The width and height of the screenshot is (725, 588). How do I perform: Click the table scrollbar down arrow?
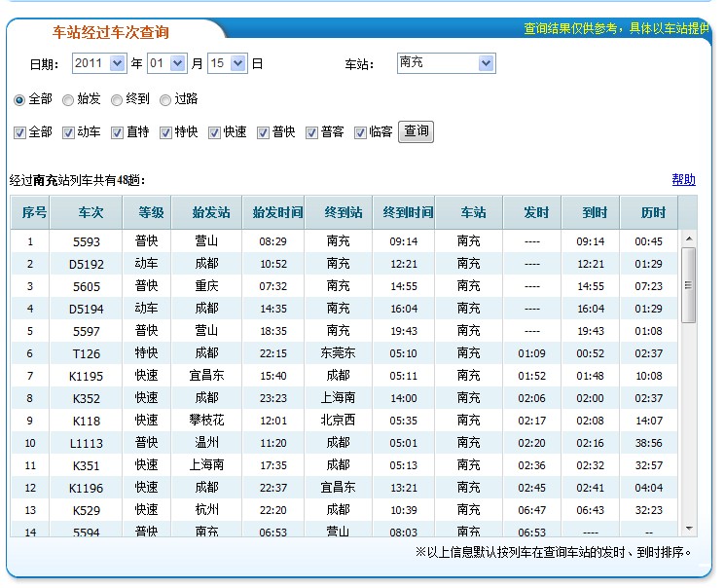tap(689, 529)
